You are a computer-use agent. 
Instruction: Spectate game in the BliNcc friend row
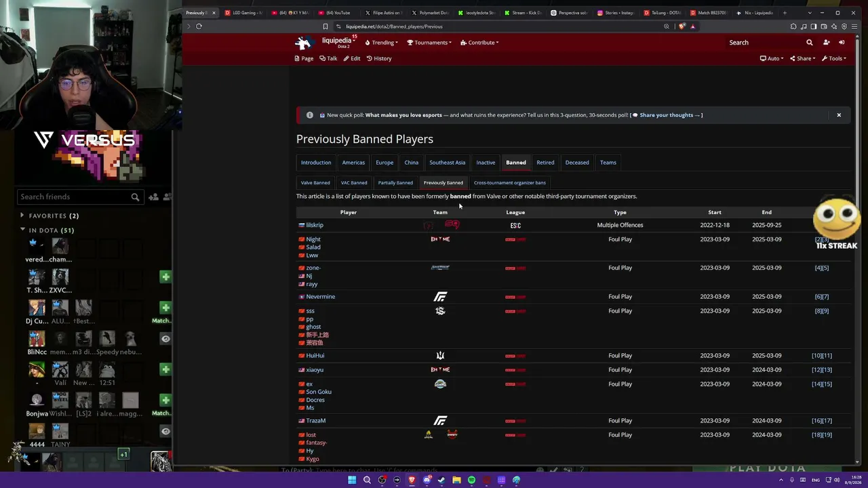(x=165, y=338)
